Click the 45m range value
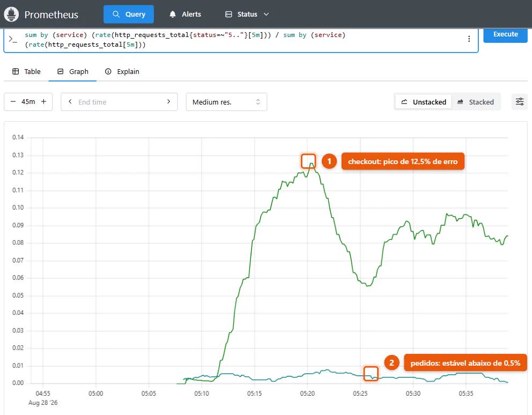This screenshot has width=532, height=415. 28,102
